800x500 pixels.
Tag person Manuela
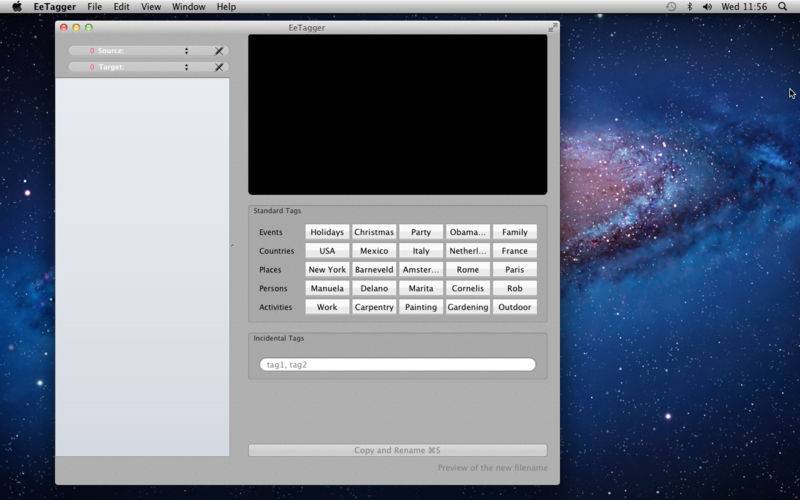tap(327, 288)
